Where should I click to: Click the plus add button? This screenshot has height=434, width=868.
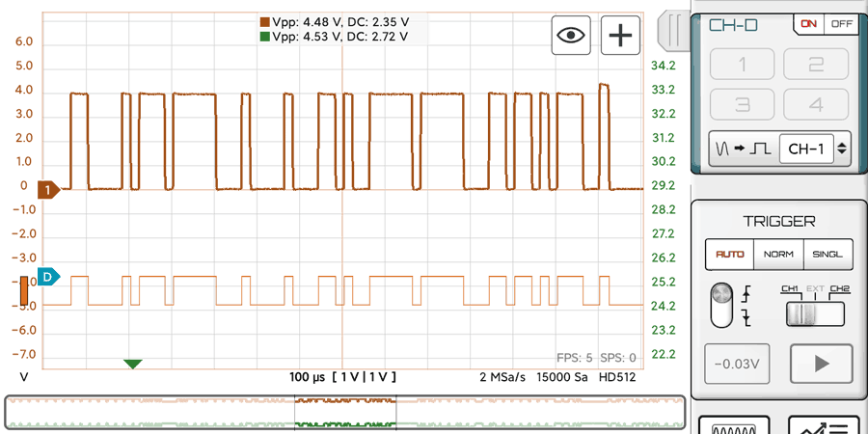tap(620, 36)
